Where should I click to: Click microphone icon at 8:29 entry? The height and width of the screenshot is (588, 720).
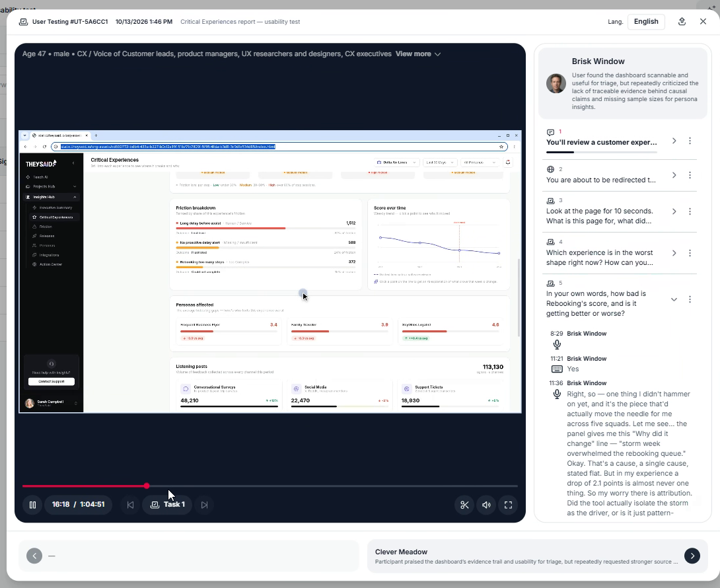[x=557, y=344]
